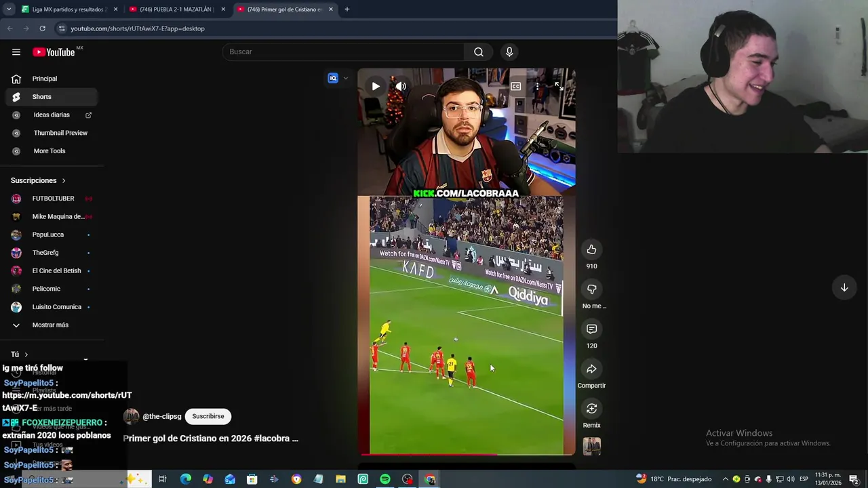
Task: Open Pelicomic channel
Action: pos(52,289)
